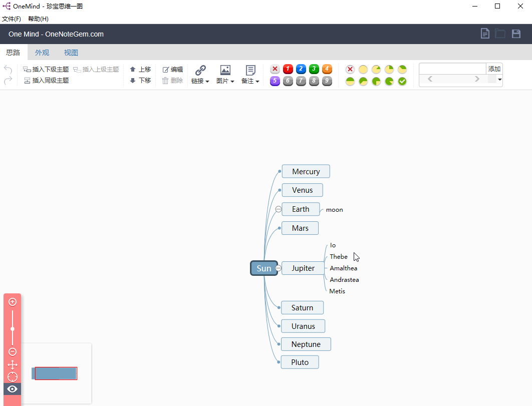Click the 上移 move up button

(x=140, y=70)
